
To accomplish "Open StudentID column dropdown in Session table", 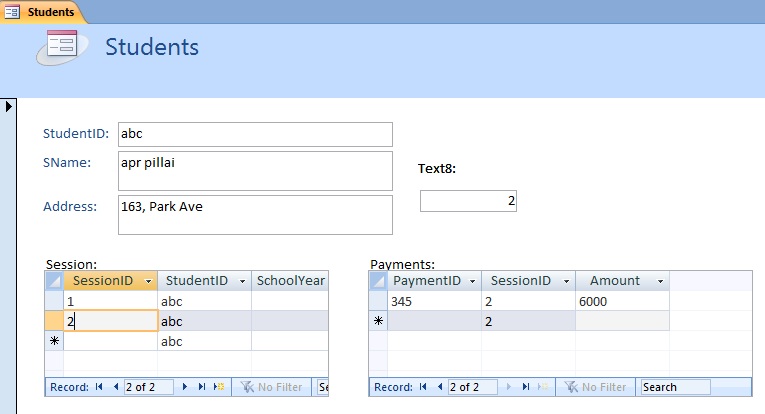I will pyautogui.click(x=243, y=281).
